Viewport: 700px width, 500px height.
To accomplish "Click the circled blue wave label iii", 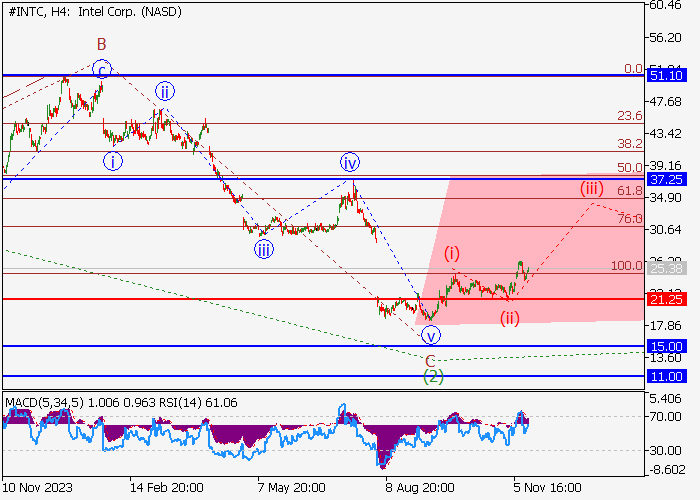I will (264, 249).
